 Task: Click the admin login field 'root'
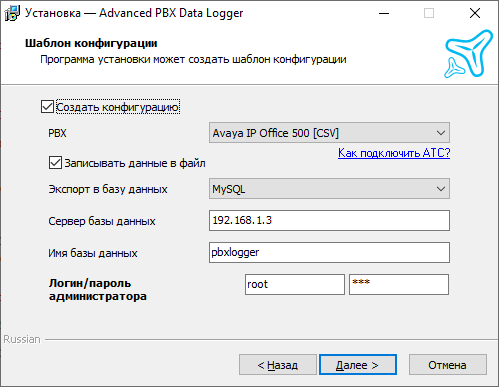tap(295, 284)
